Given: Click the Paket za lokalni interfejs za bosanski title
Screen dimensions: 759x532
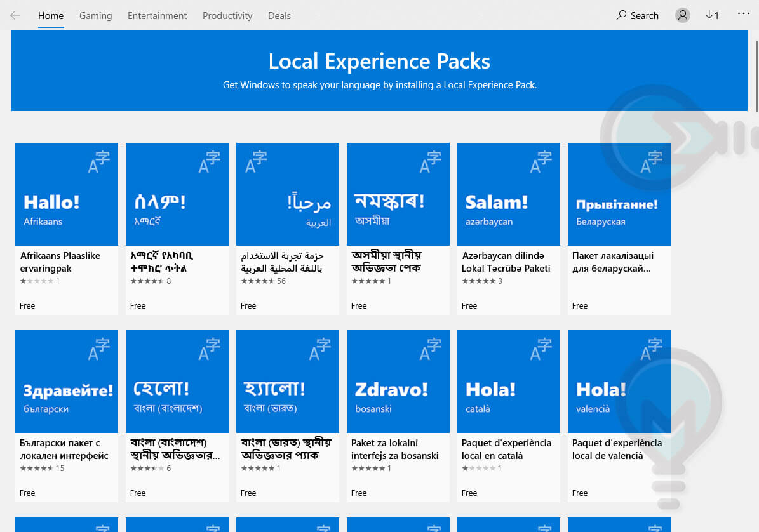Looking at the screenshot, I should (x=395, y=449).
